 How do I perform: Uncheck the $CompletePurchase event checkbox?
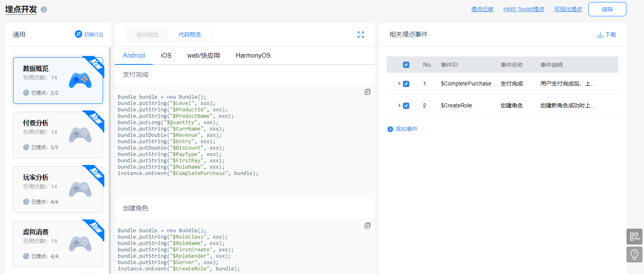406,84
